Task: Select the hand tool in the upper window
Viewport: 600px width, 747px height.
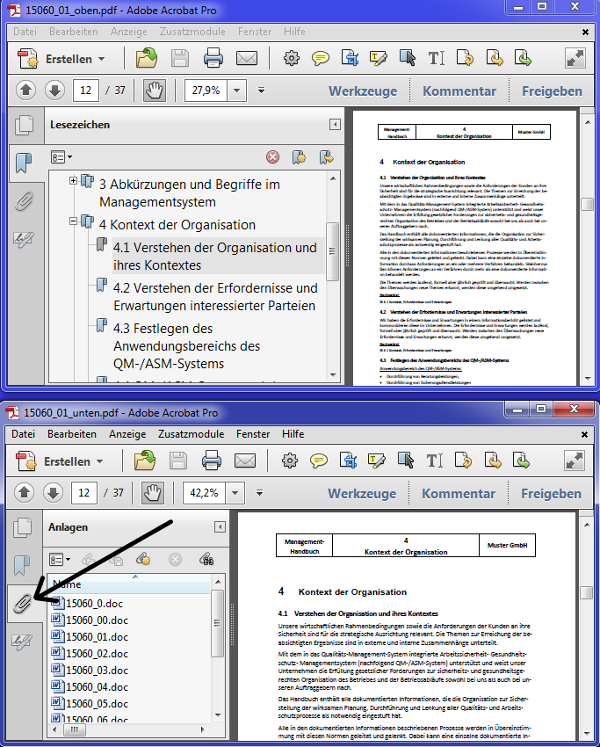Action: [154, 90]
